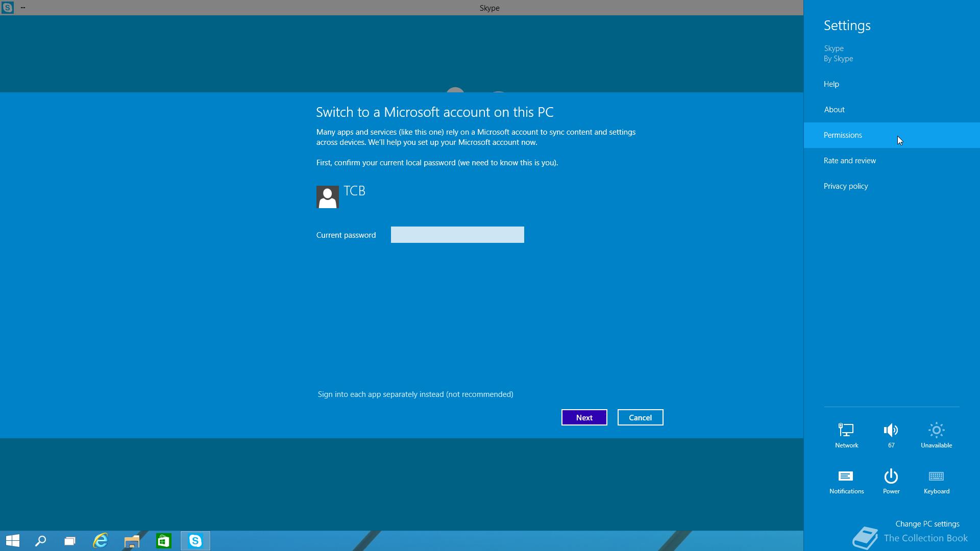Open Change PC settings link
The image size is (980, 551).
click(927, 524)
